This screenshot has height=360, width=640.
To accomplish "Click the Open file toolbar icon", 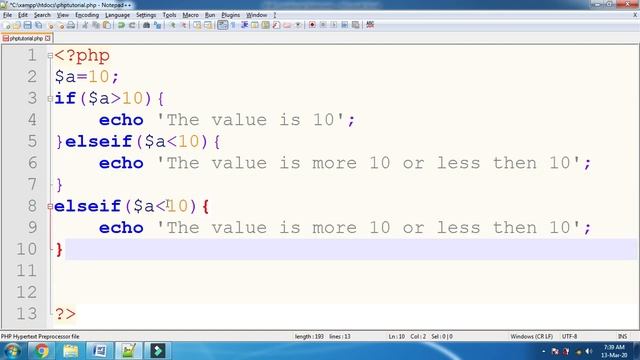I will coord(16,25).
